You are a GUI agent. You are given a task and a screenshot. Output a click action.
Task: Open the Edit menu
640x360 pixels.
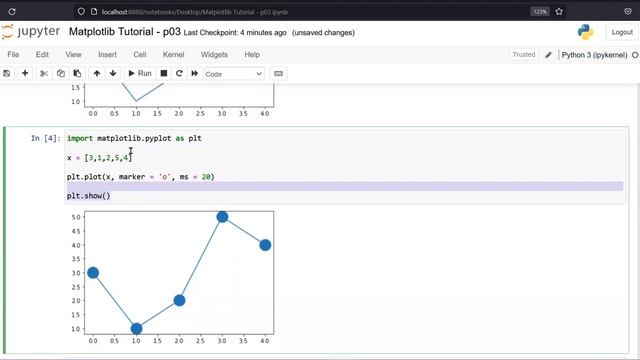42,55
